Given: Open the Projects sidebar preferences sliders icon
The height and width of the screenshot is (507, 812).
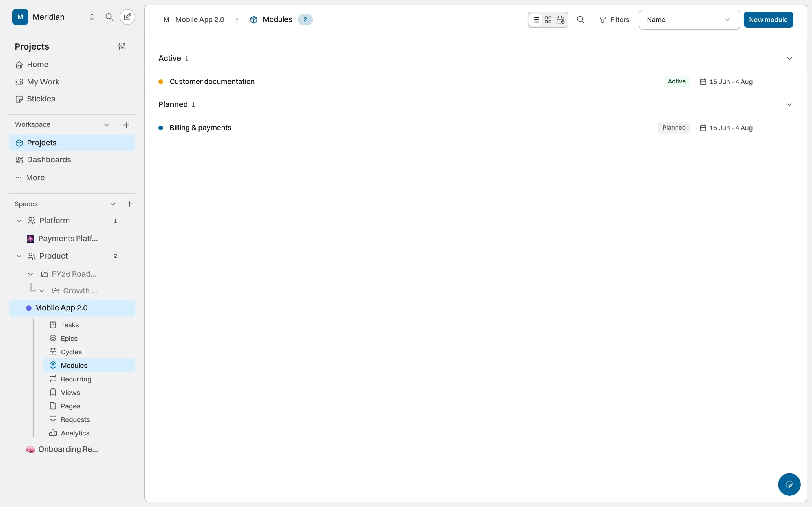Looking at the screenshot, I should click(x=122, y=46).
